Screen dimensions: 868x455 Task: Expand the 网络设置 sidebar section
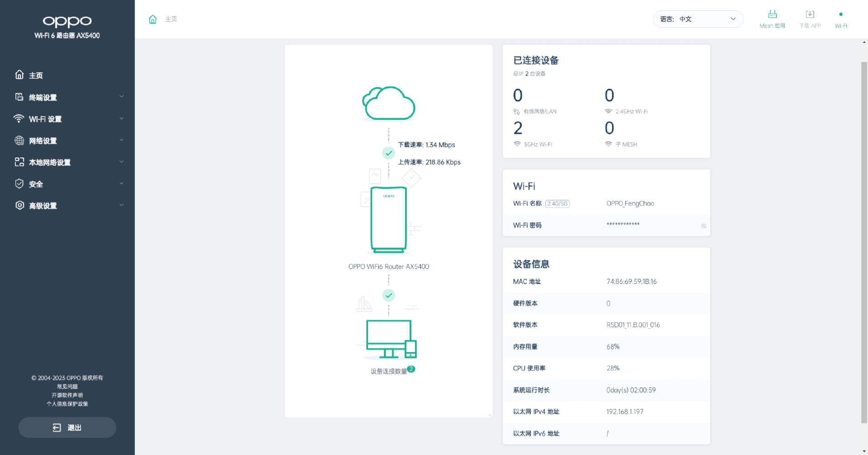68,141
